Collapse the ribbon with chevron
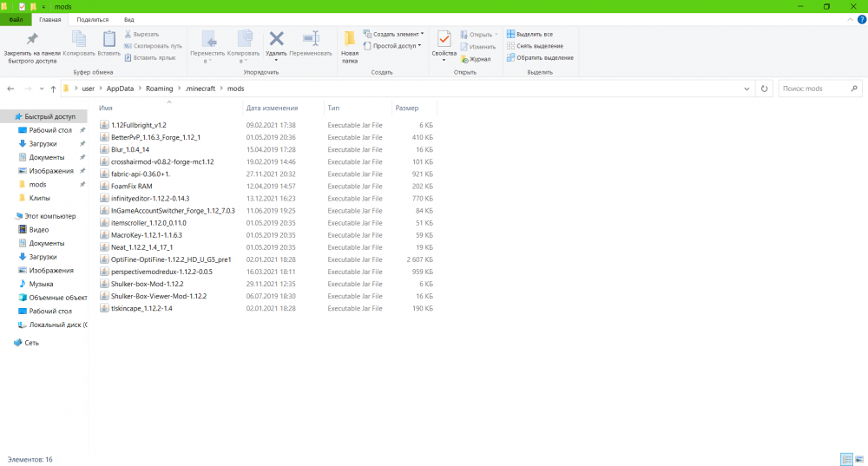Image resolution: width=868 pixels, height=466 pixels. tap(850, 19)
